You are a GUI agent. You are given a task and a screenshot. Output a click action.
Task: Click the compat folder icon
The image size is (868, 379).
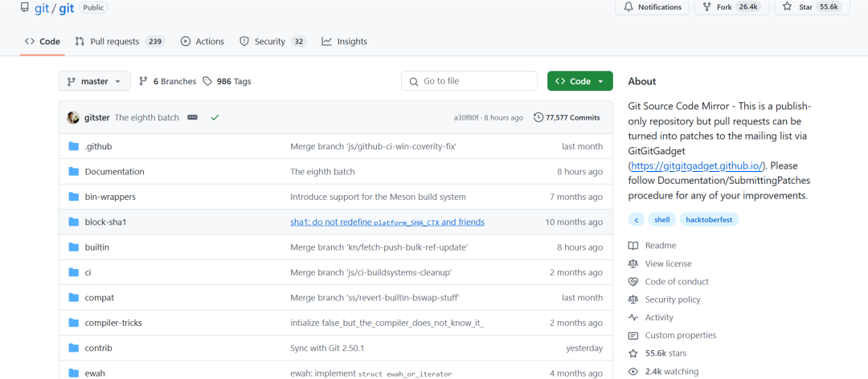[x=74, y=298]
